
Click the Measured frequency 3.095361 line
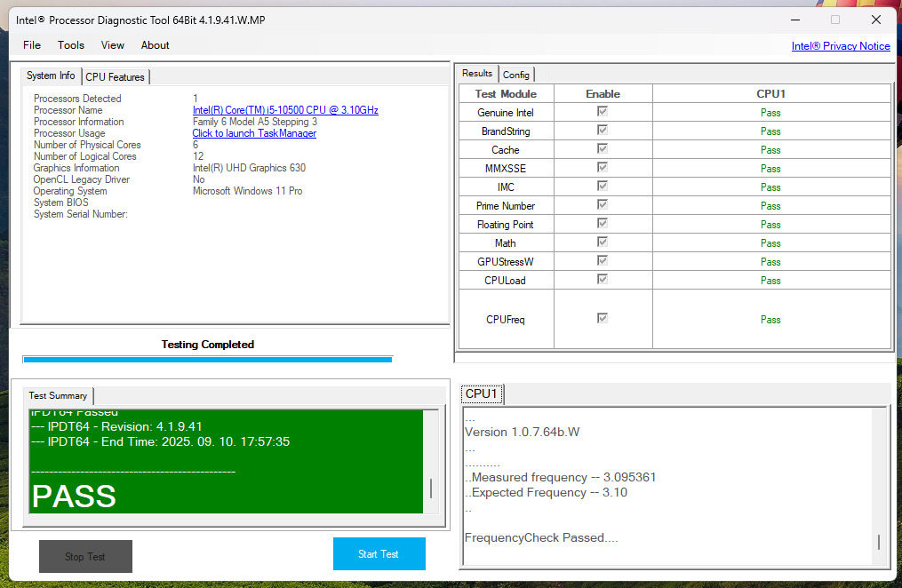[561, 477]
